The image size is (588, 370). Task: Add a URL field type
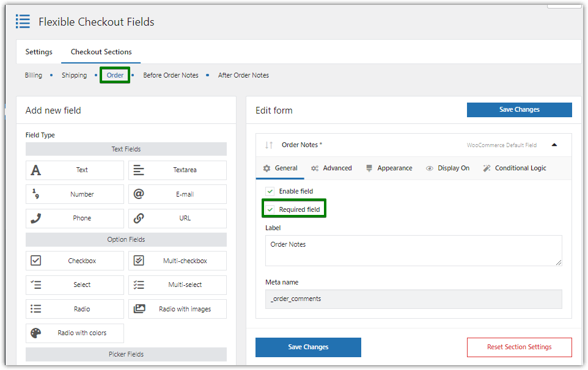[x=177, y=219]
